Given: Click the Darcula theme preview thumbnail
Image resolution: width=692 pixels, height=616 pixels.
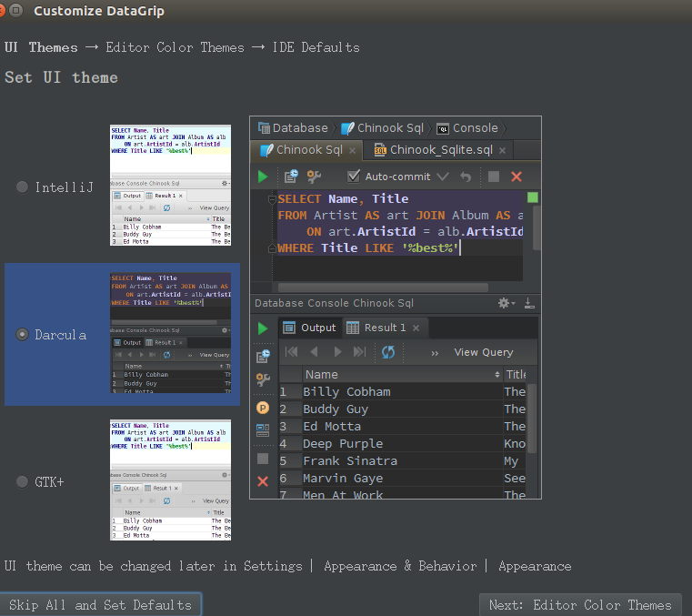Looking at the screenshot, I should coord(170,333).
